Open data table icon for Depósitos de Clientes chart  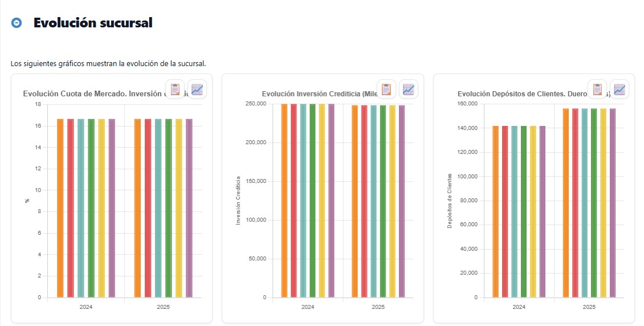coord(597,89)
